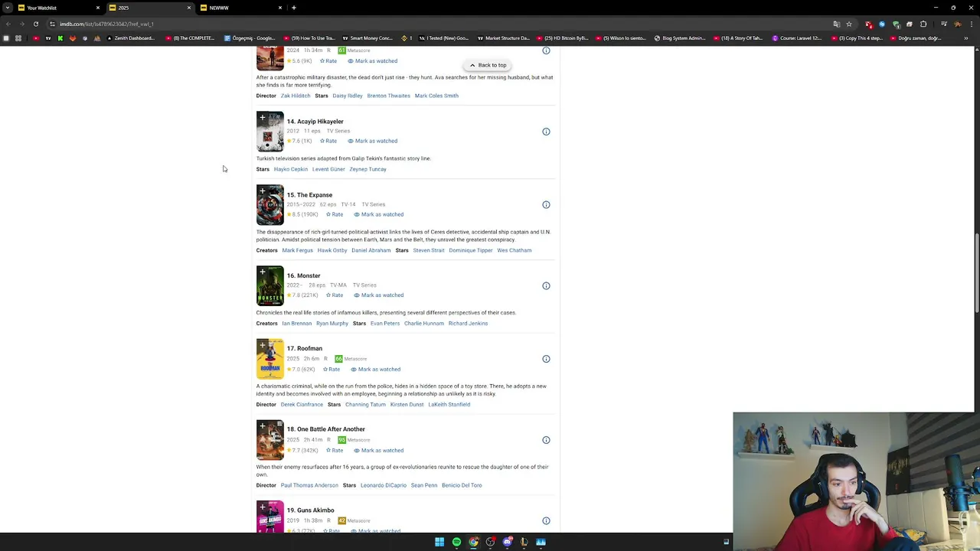Screen dimensions: 980x551
Task: Show more bookmarks with the overflow chevron
Action: 966,38
